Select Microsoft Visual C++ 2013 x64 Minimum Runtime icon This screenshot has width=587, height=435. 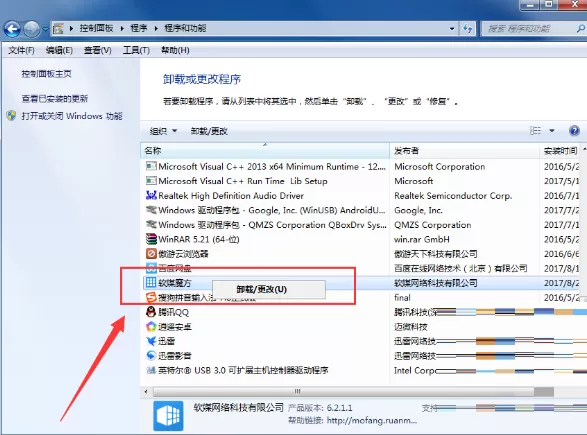(x=151, y=166)
